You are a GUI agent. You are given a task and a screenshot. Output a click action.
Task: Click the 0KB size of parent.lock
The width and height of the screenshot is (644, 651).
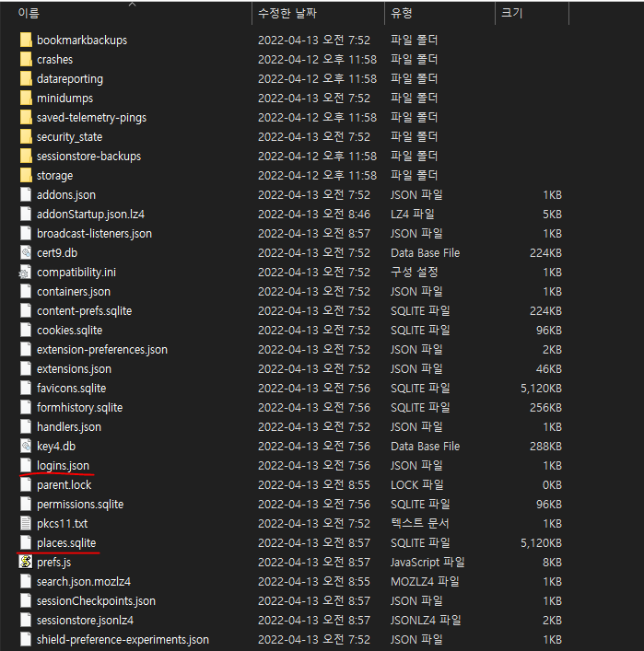(x=552, y=485)
